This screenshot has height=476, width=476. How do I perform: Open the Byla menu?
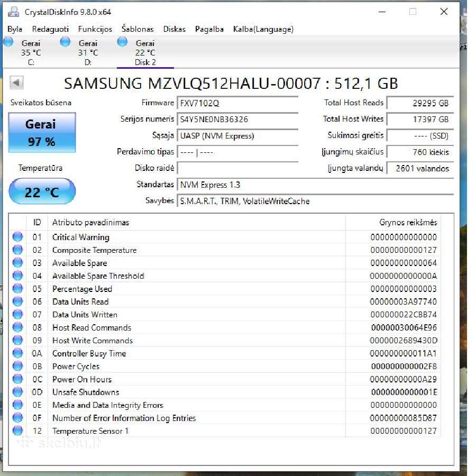click(x=15, y=29)
